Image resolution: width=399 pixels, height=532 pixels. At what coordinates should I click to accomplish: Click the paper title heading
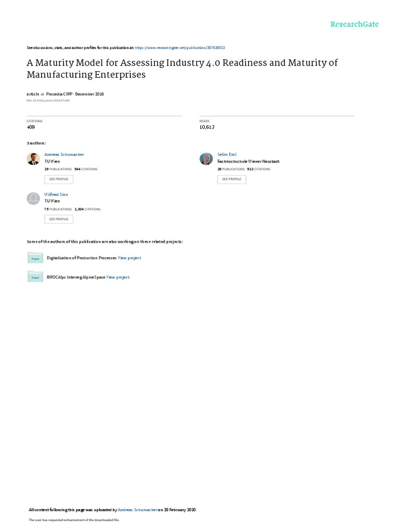point(182,69)
